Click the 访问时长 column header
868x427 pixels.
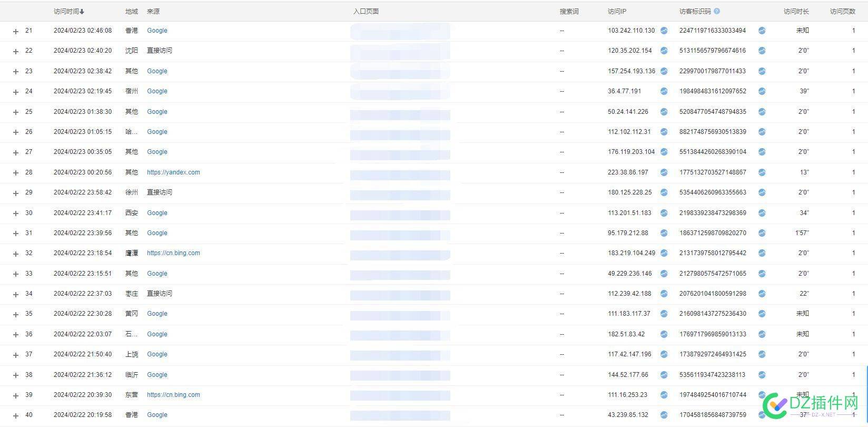pos(796,11)
